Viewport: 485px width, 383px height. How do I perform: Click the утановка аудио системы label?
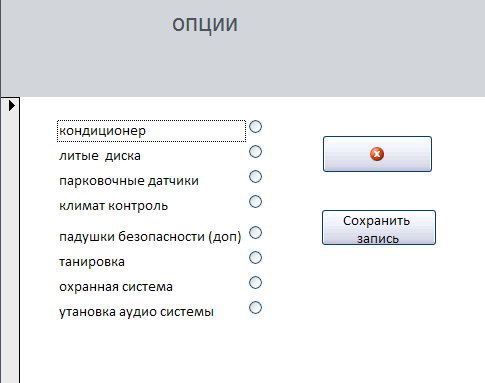[x=136, y=312]
